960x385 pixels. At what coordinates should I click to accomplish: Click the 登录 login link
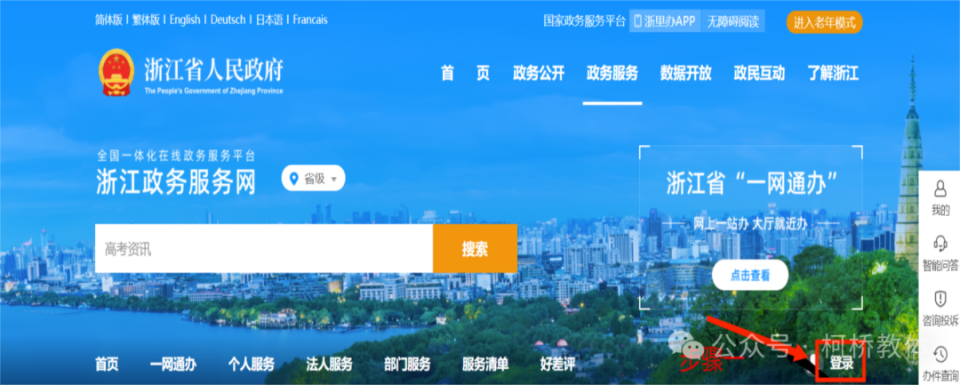[x=841, y=364]
